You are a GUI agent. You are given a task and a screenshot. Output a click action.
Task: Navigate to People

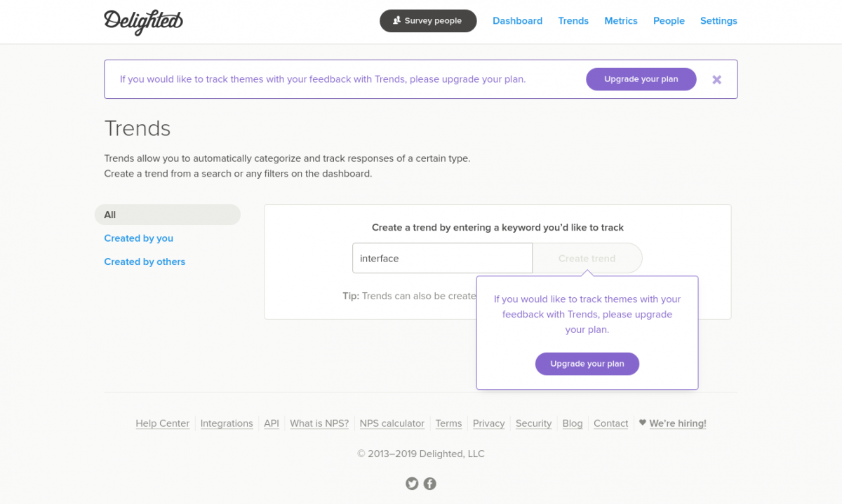click(x=669, y=21)
